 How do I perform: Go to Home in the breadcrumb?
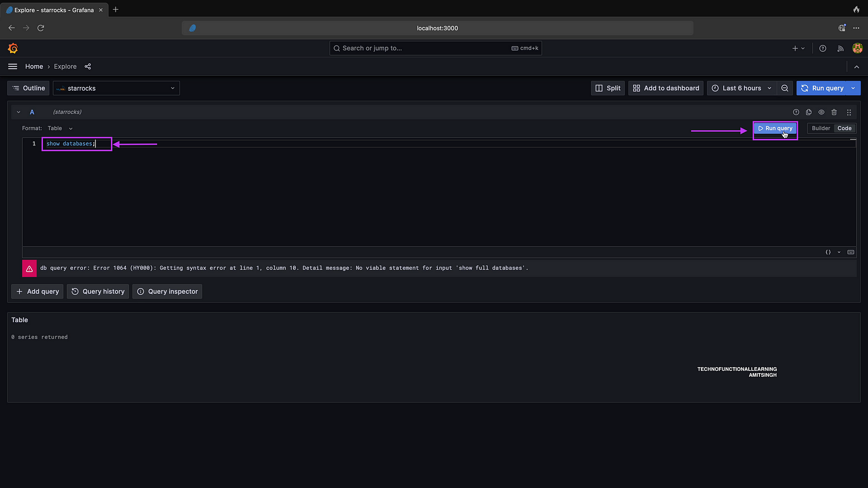[x=34, y=67]
